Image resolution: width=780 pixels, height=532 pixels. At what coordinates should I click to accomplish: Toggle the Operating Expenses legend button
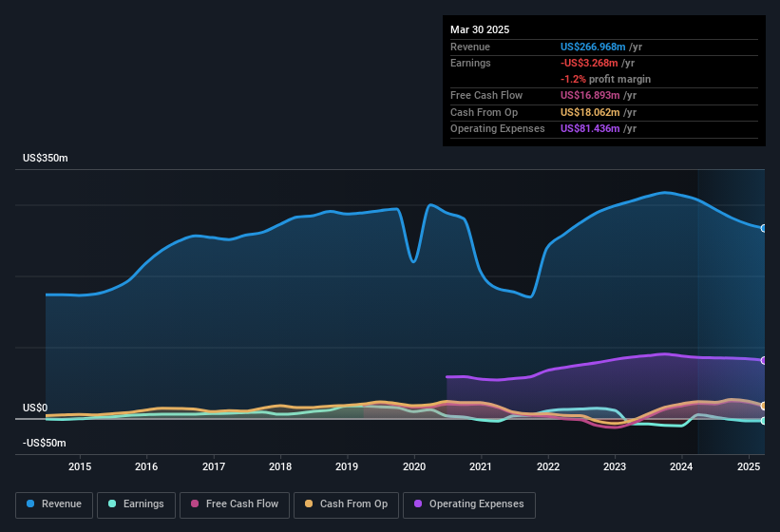coord(469,504)
